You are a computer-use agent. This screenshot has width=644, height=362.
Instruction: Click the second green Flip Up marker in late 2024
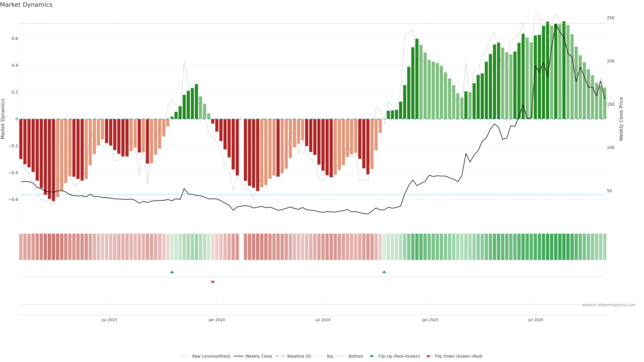coord(384,272)
